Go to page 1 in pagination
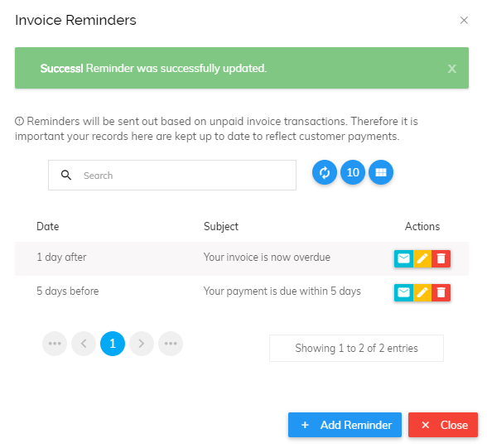 click(113, 344)
